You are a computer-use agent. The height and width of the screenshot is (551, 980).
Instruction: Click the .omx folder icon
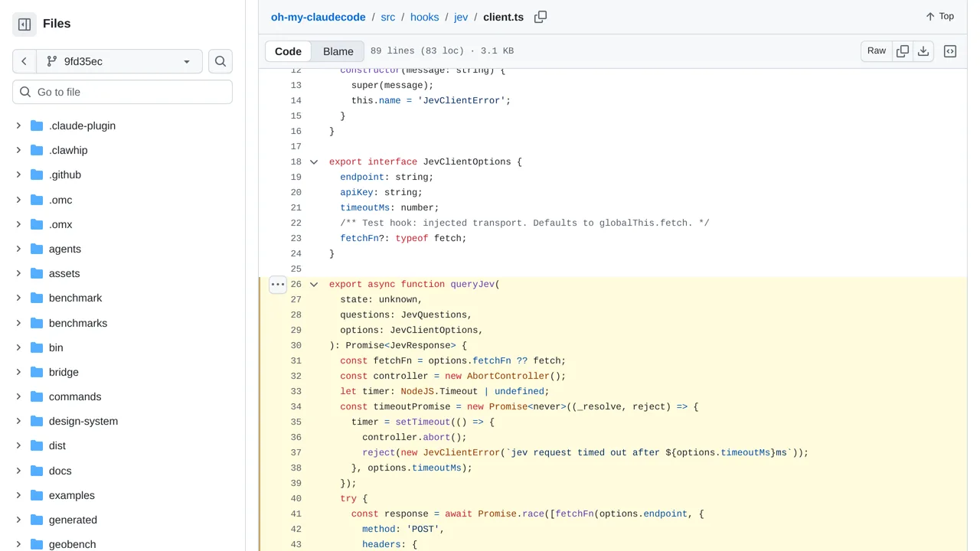tap(37, 224)
